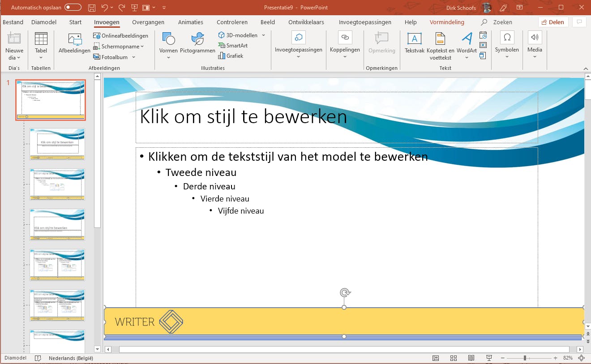Insert a Grafiek chart
This screenshot has height=364, width=591.
tap(231, 56)
